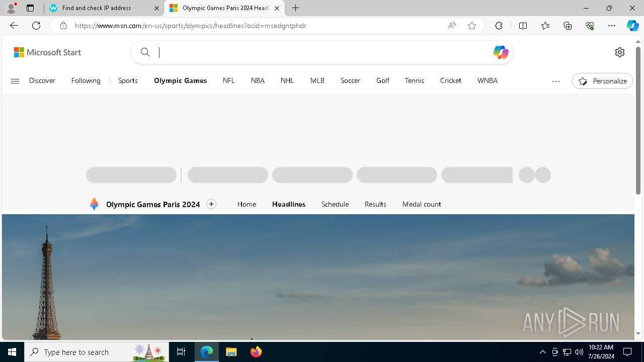Open the NHL section
Screen dimensions: 644x362
pos(287,80)
